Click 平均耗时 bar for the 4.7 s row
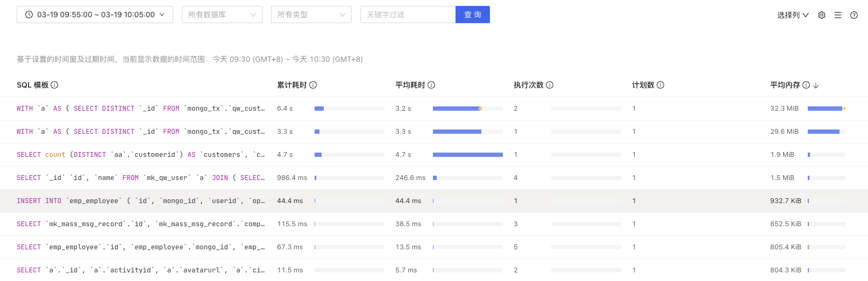 coord(467,155)
